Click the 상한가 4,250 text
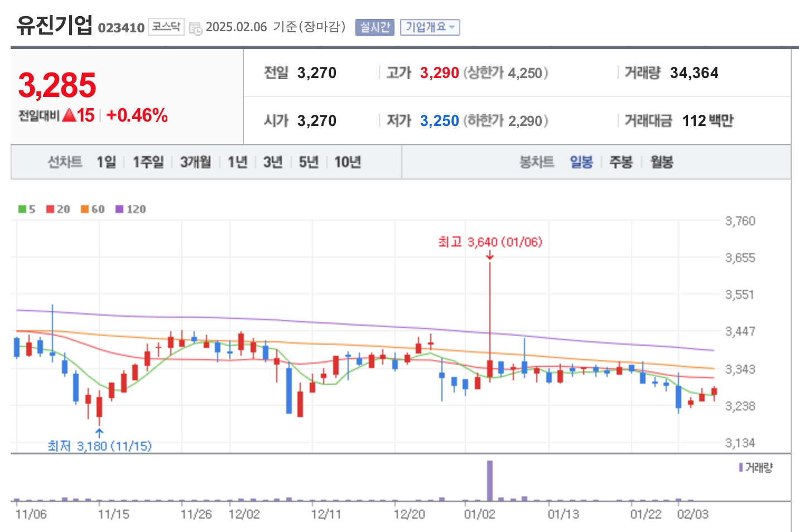 point(506,73)
